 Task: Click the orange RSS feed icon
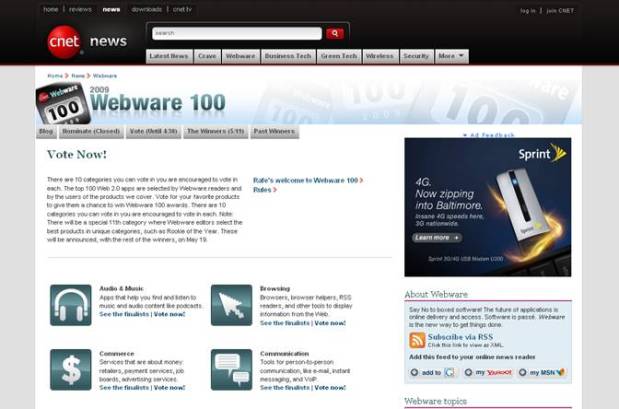click(417, 340)
